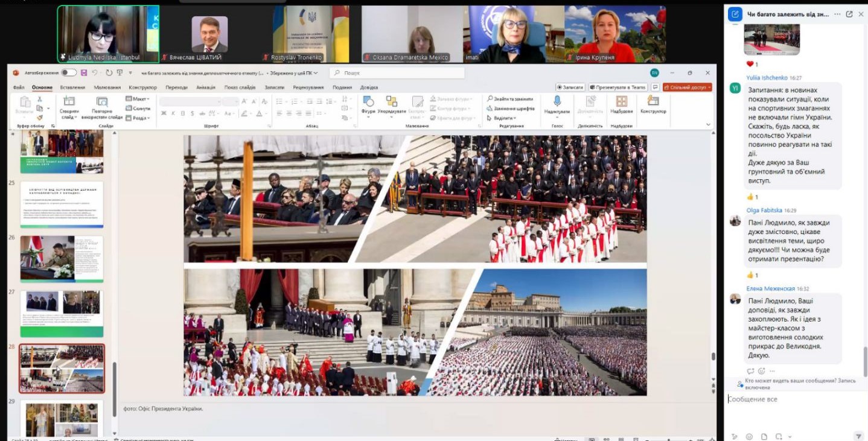868x441 pixels.
Task: Switch to the Вставлення ribbon tab
Action: pos(72,87)
